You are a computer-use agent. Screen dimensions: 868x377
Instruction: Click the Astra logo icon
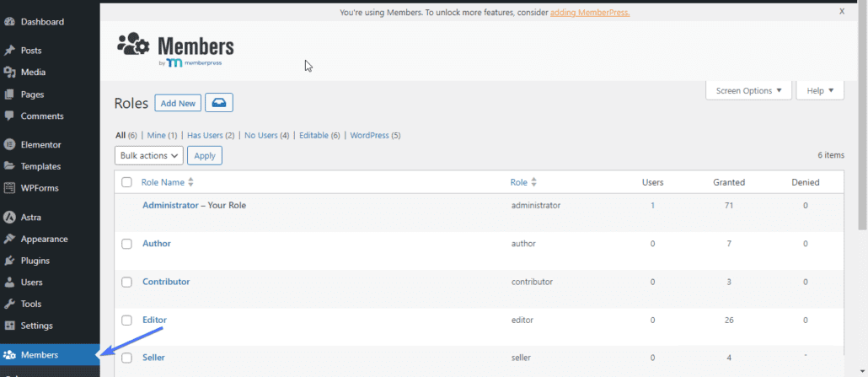point(9,218)
